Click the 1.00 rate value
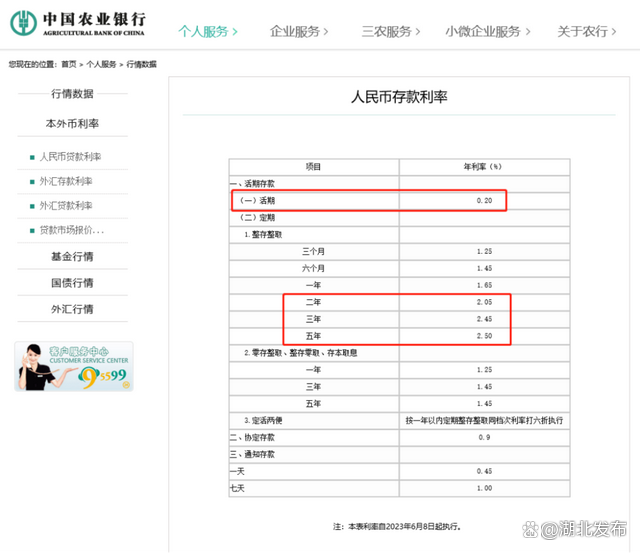 coord(484,488)
